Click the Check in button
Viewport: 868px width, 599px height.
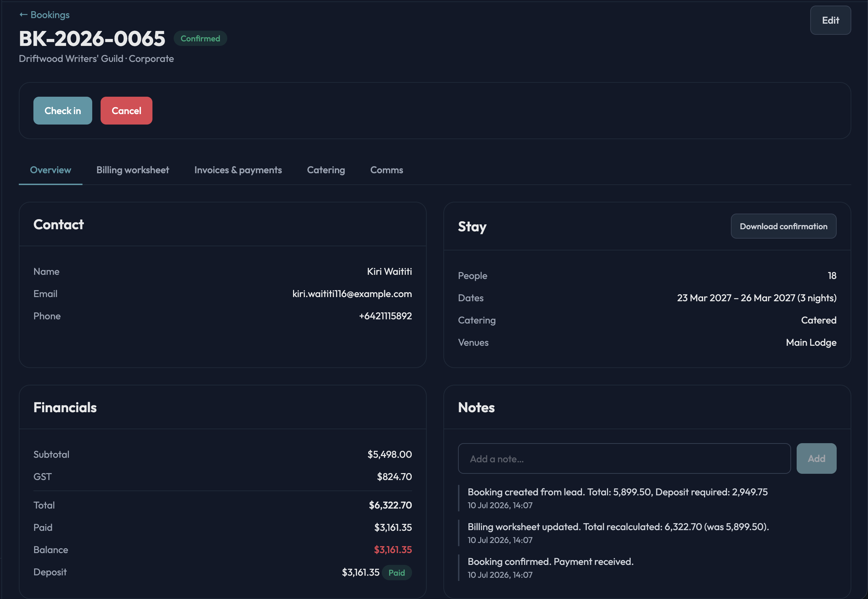pyautogui.click(x=63, y=111)
